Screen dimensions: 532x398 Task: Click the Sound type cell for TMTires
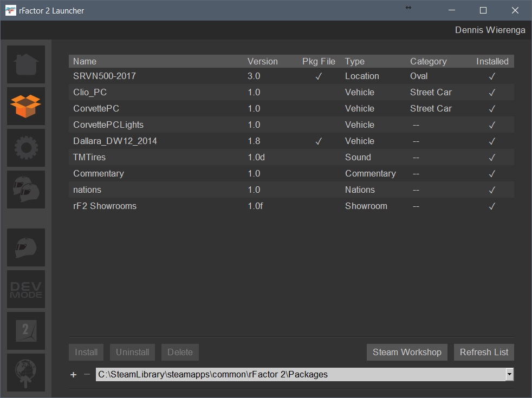[358, 157]
